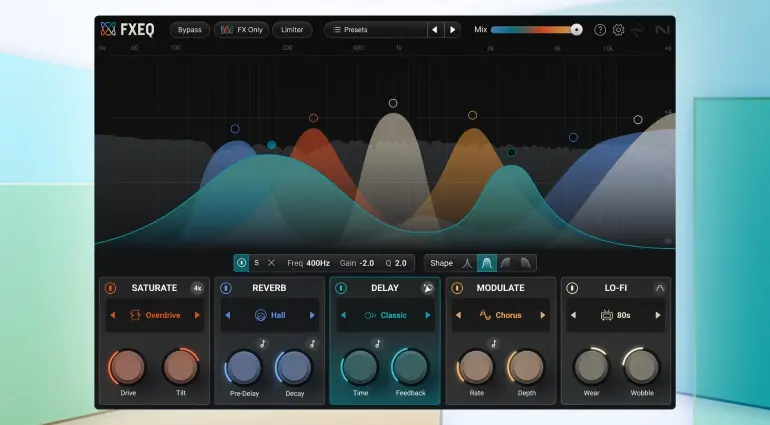
Task: Click the Bypass button
Action: pos(189,30)
